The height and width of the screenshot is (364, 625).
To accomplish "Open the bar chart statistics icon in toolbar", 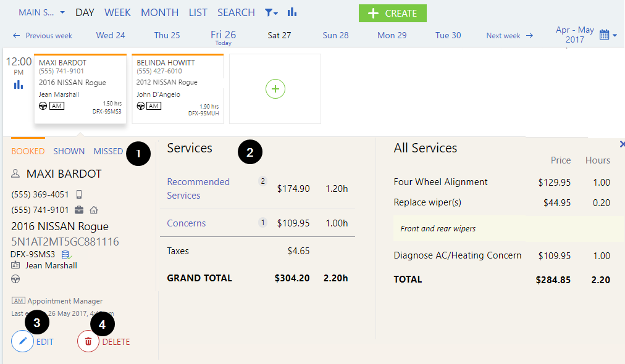I will [x=292, y=12].
